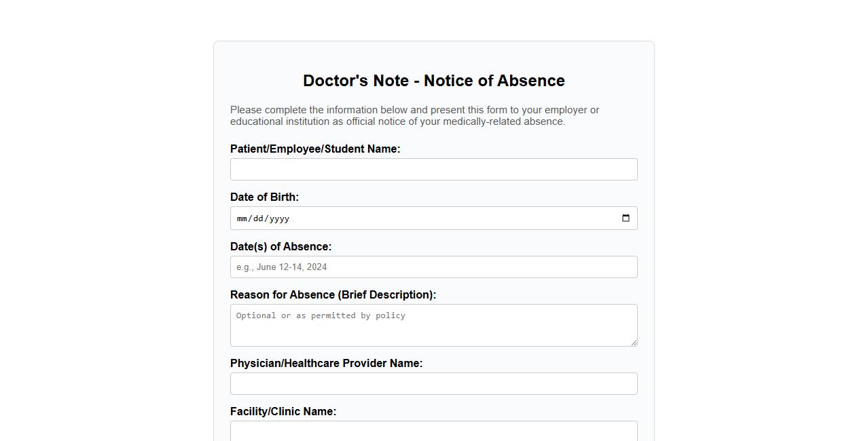Click the Physician/Healthcare Provider Name input
The image size is (868, 441).
(433, 383)
